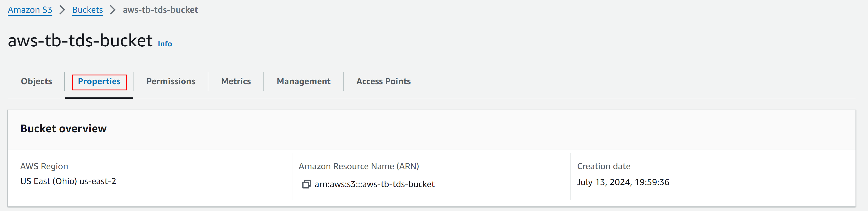
Task: Click the arn:aws:s3:::aws-tb-tds-bucket ARN text
Action: pos(374,184)
